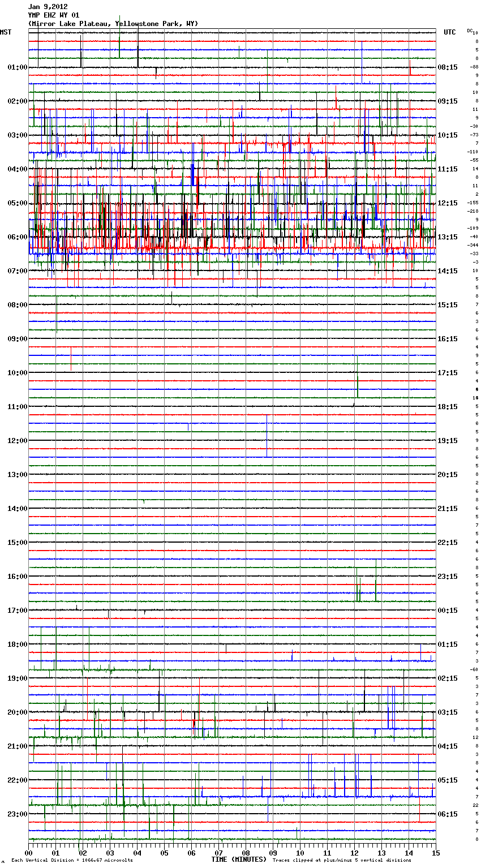Click the '18:15' UTC time label
Screen dimensions: 481x868
coord(448,407)
